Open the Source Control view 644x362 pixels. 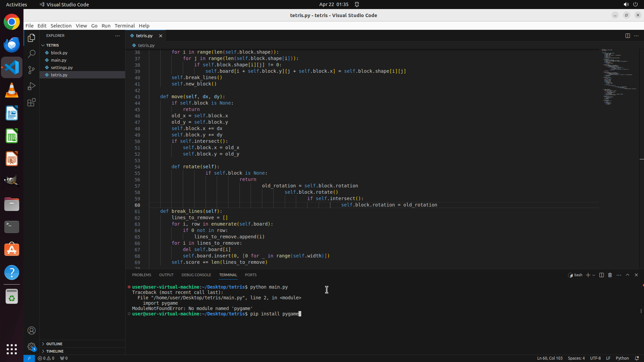coord(32,70)
